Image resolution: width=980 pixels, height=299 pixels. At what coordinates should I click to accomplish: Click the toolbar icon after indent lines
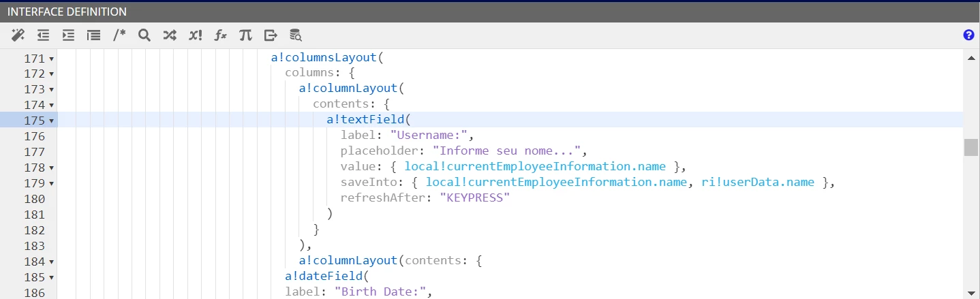[93, 35]
